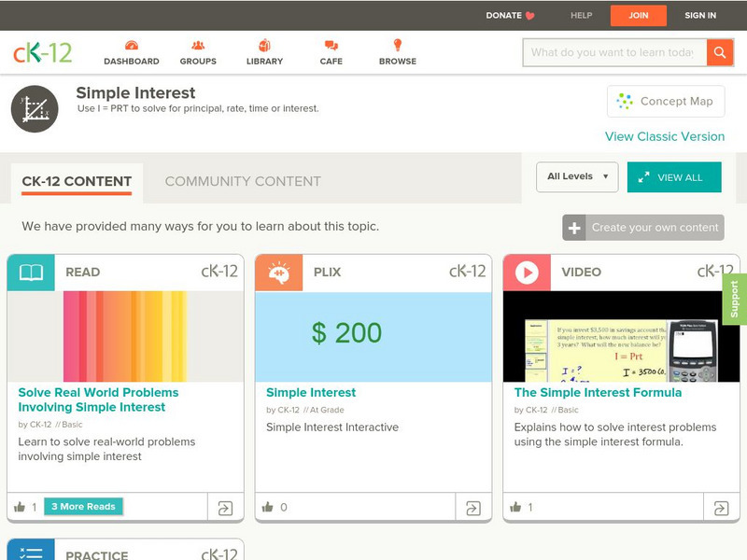Click the orange Join button
The width and height of the screenshot is (747, 560).
pos(639,16)
